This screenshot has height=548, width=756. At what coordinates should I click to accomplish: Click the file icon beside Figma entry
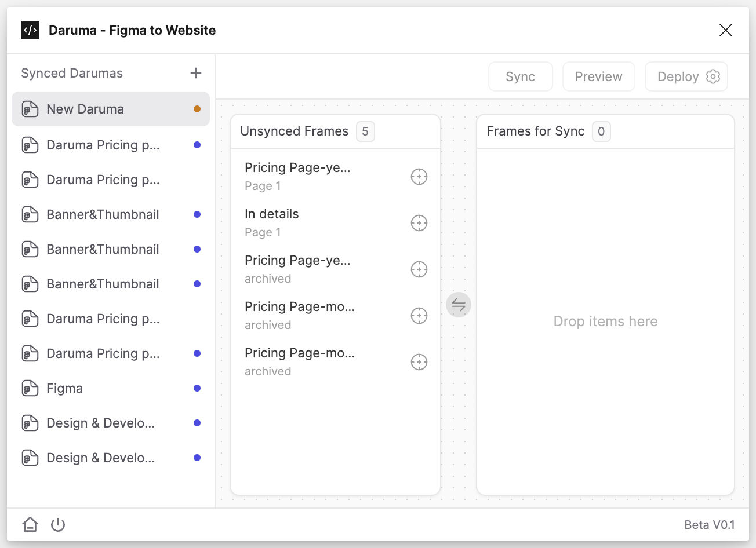[x=30, y=388]
